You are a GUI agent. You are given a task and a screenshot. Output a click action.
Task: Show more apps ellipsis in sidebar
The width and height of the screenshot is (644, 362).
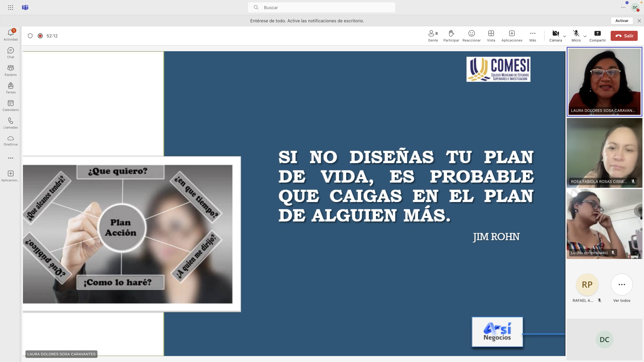point(11,158)
